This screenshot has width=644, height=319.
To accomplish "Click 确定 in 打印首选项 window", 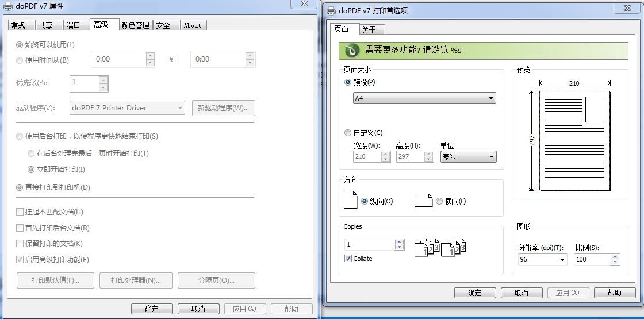I will point(475,293).
